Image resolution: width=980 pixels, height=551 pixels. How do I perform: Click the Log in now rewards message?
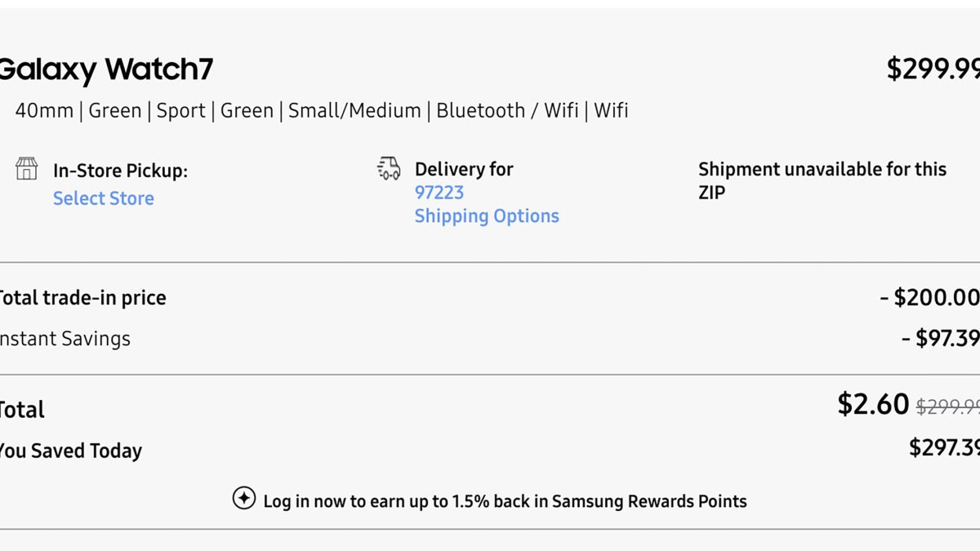(x=504, y=501)
